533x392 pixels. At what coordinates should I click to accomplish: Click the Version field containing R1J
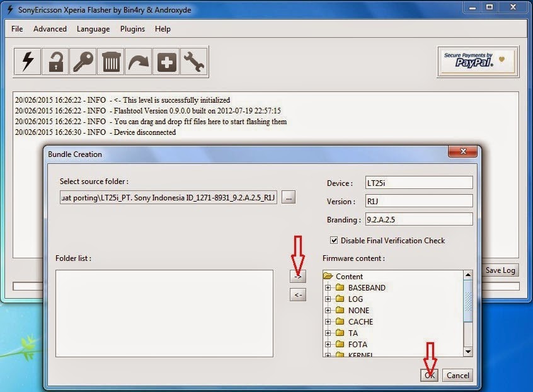pyautogui.click(x=419, y=201)
